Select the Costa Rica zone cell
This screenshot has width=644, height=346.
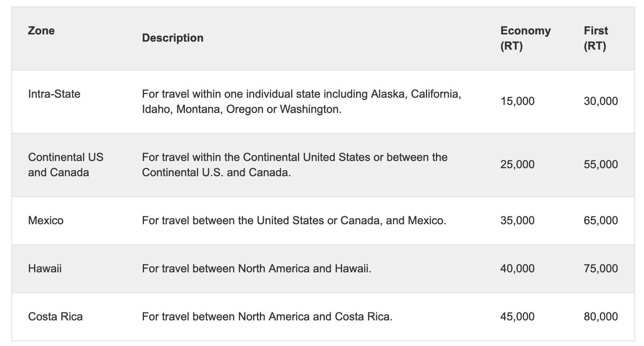[x=55, y=317]
